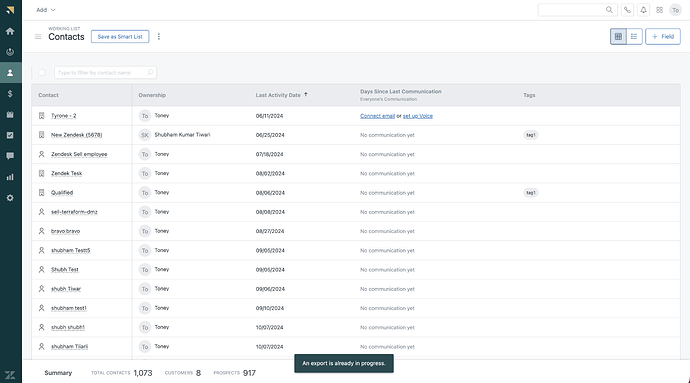Screen dimensions: 690x383
Task: Open contact shubh shubh1
Action: (x=68, y=327)
